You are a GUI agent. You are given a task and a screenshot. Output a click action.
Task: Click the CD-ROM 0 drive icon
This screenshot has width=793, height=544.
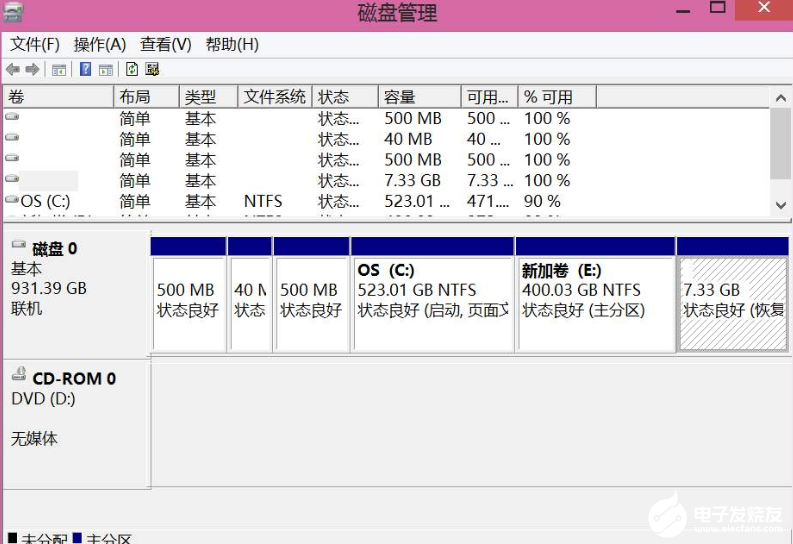19,373
